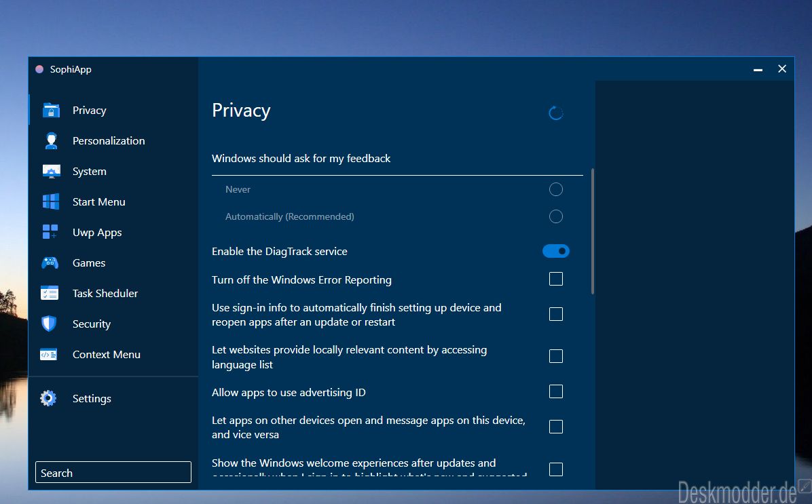Check Use sign-in info to finish setup

(x=555, y=314)
